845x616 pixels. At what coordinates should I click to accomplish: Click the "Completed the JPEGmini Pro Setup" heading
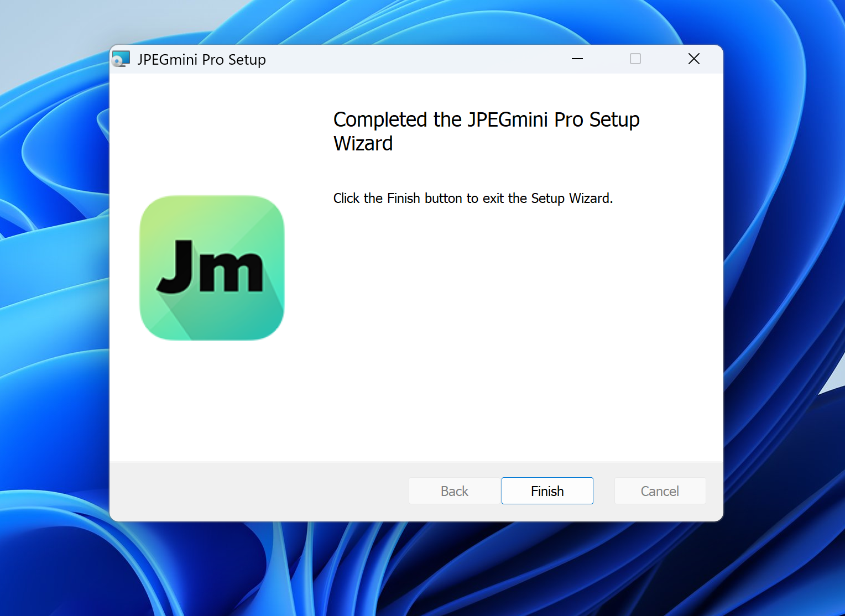(x=486, y=119)
